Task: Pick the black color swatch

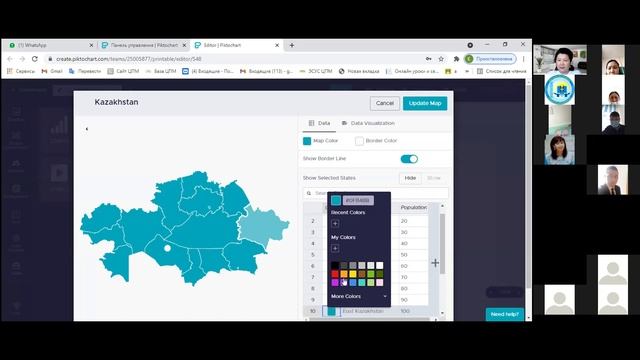Action: coord(335,266)
